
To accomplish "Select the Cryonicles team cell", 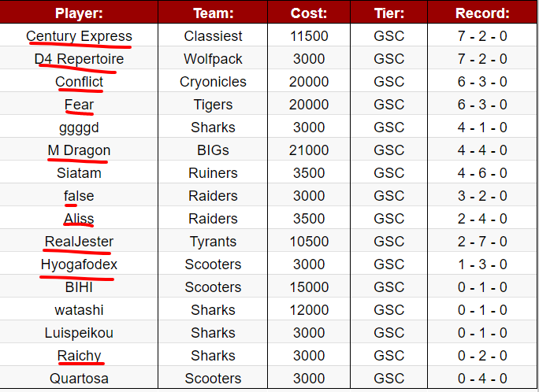I will pos(213,82).
